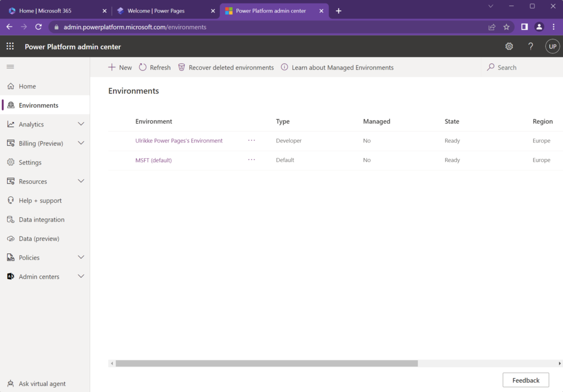Open more actions for Ulrikke Power Pages's Environment
The height and width of the screenshot is (392, 563).
(x=251, y=140)
